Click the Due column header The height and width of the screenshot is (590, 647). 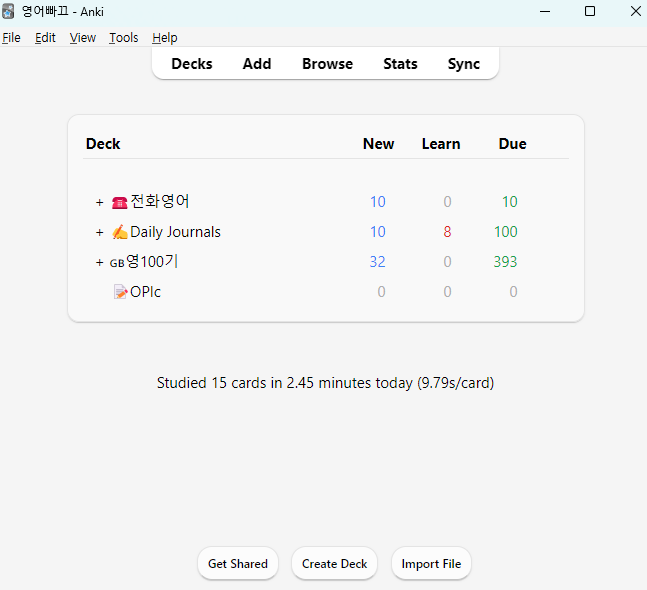pos(512,144)
